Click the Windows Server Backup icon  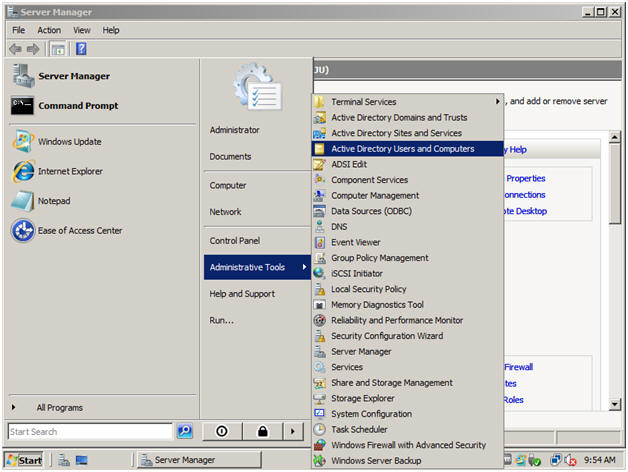[319, 460]
